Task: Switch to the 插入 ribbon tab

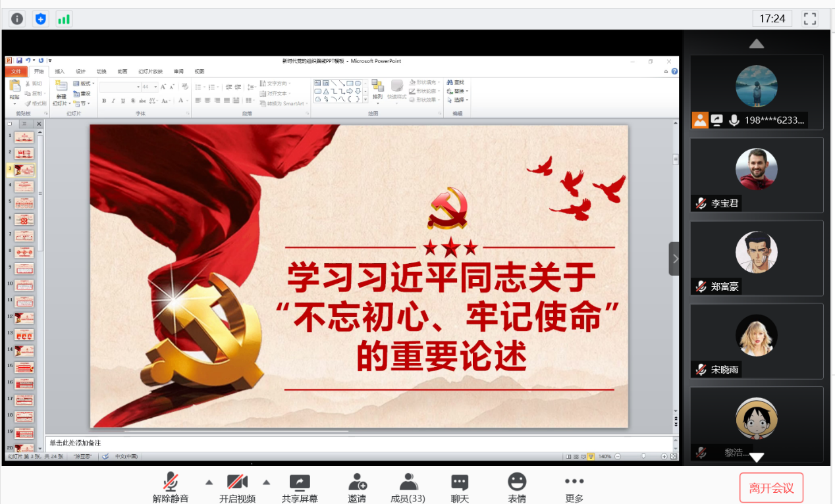Action: click(59, 71)
